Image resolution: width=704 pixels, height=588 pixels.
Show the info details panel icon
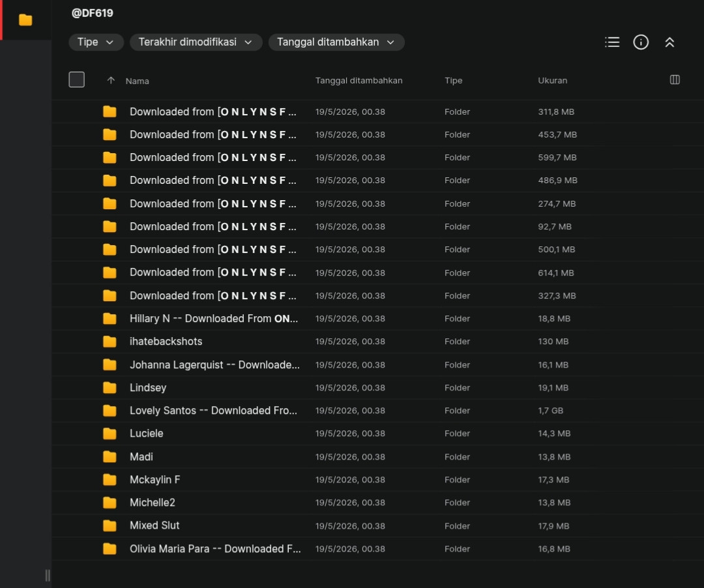point(641,42)
